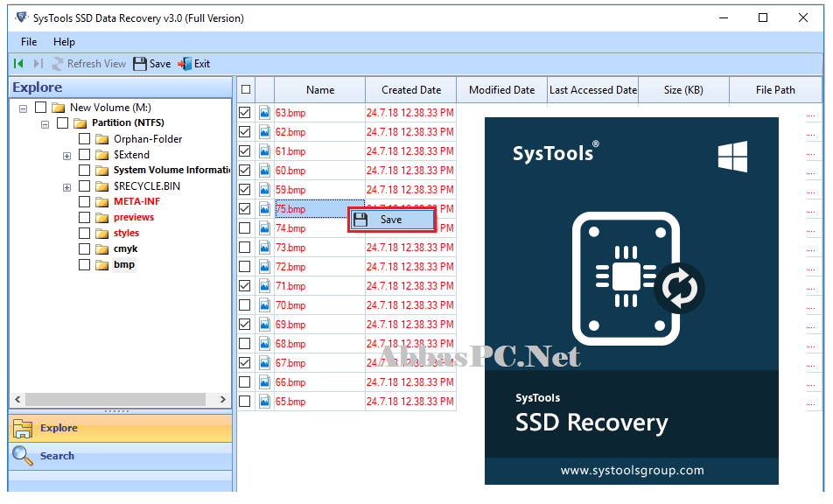Click the created date of 65.bmp
This screenshot has width=833, height=504.
point(410,402)
